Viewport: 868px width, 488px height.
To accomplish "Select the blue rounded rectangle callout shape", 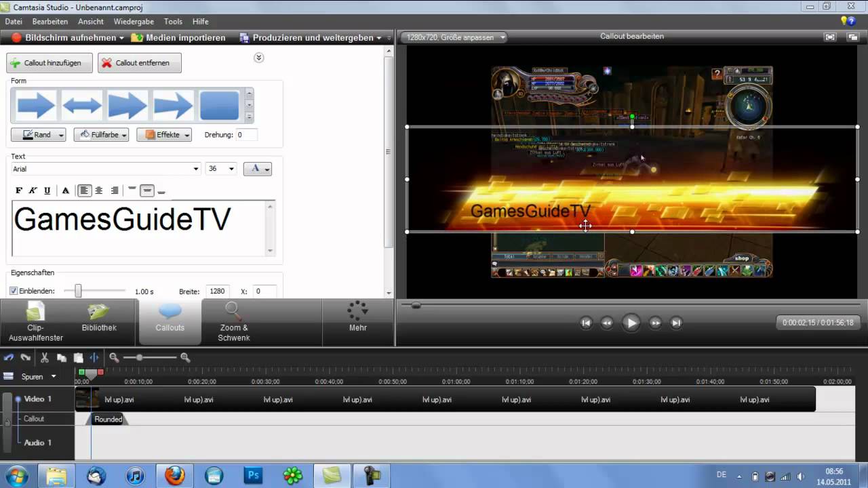I will click(219, 106).
